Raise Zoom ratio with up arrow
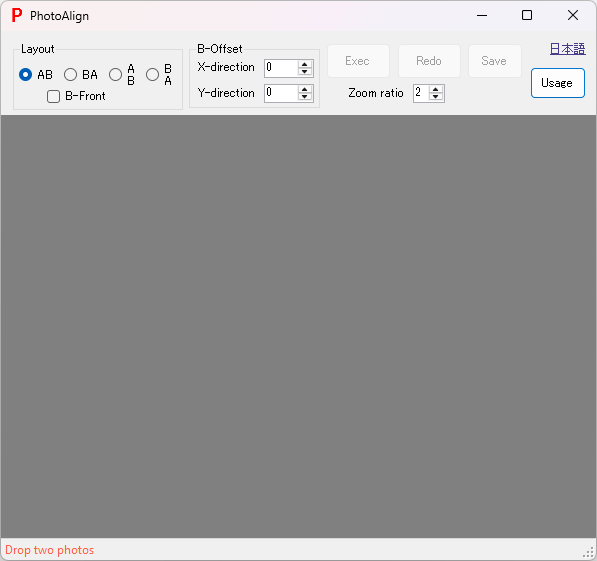597x561 pixels. tap(436, 90)
